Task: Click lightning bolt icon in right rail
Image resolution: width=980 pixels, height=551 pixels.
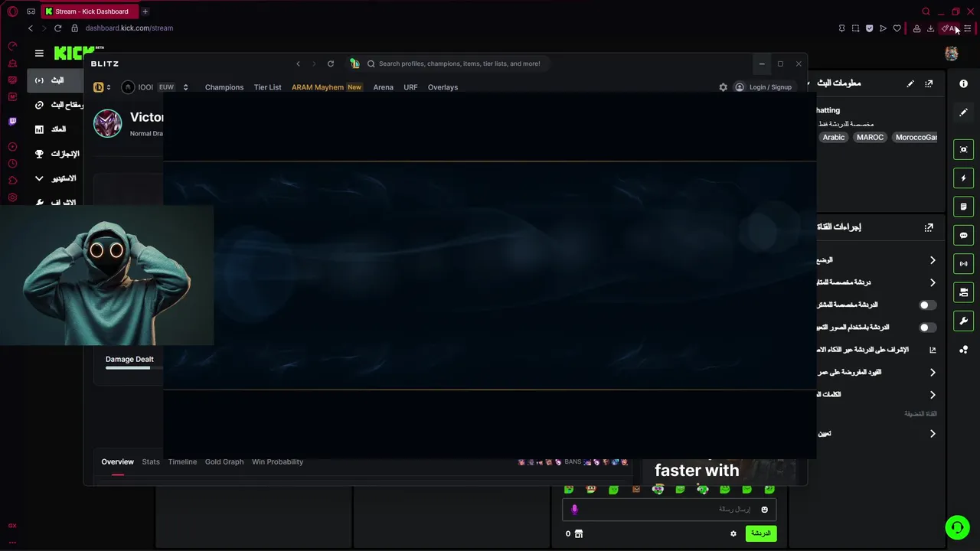Action: pos(963,178)
